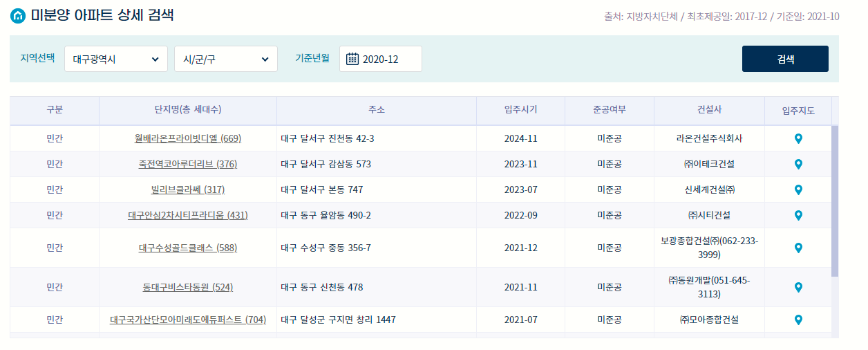Open 대구수성골드클래스 (588) link

[188, 248]
